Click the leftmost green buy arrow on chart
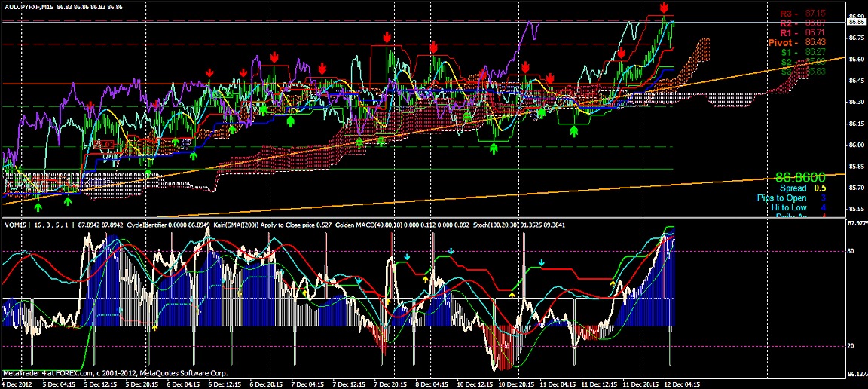 pos(38,198)
